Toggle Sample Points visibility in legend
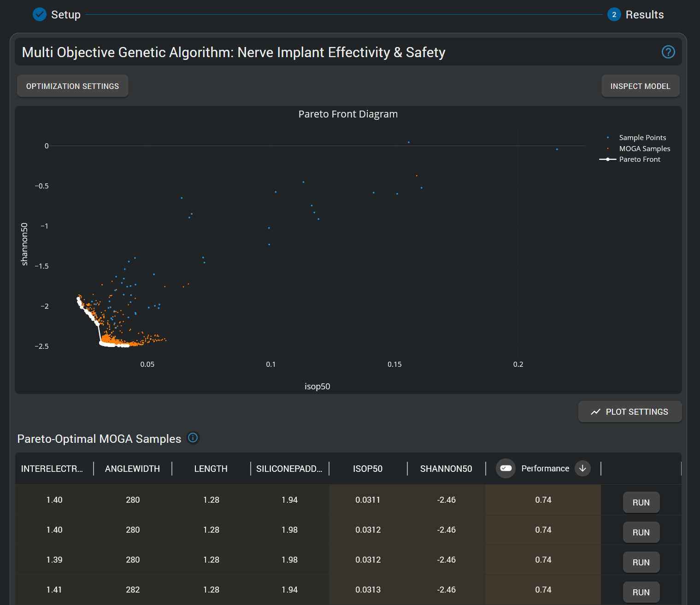This screenshot has width=700, height=605. coord(642,138)
